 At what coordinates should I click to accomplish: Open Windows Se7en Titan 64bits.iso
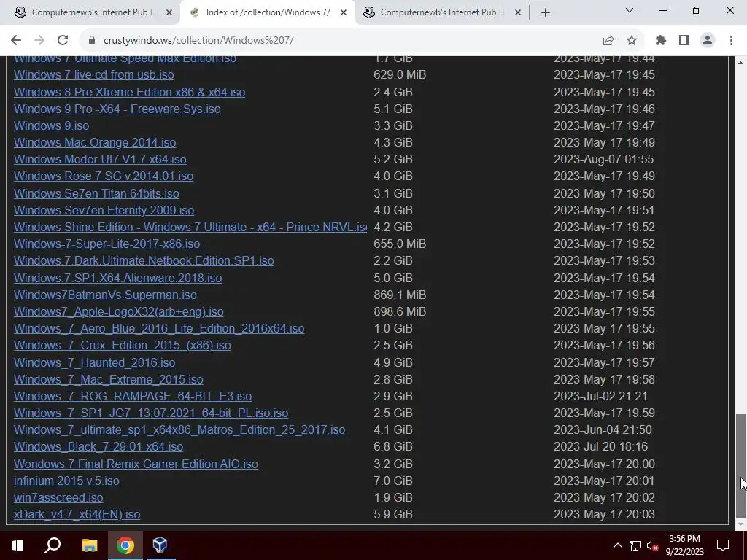[96, 193]
